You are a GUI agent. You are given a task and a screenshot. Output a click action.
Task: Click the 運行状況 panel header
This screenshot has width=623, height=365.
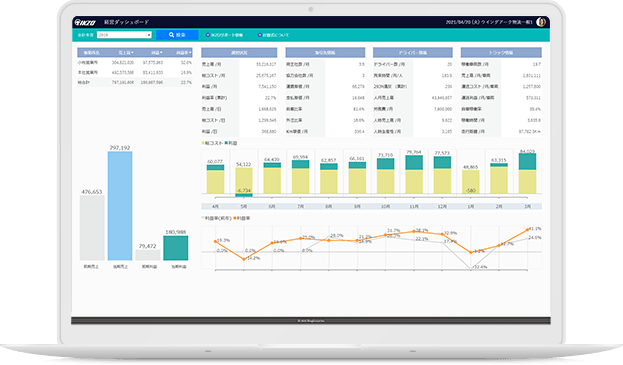coord(239,52)
